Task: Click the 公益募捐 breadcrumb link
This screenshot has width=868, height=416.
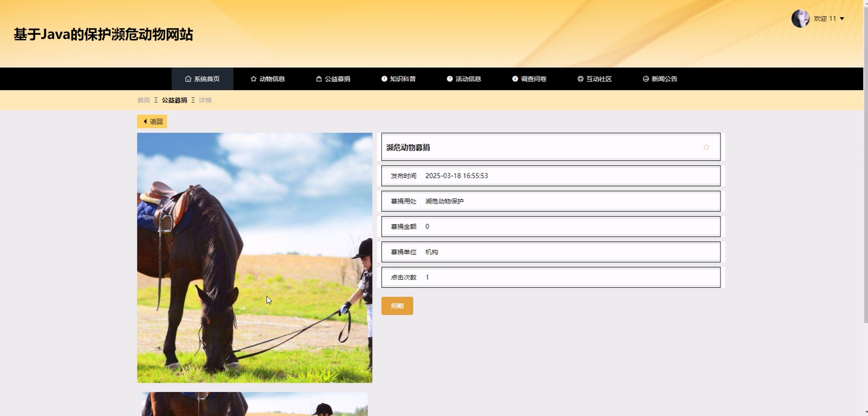Action: 174,100
